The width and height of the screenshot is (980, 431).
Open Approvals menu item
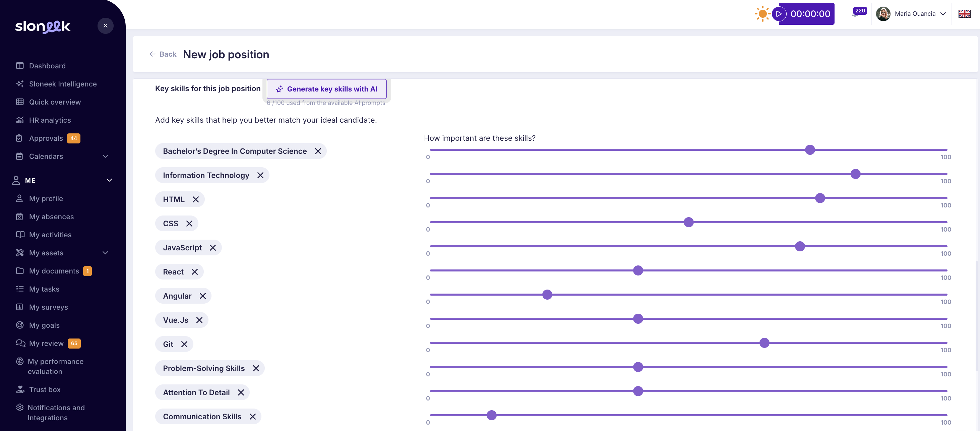(46, 138)
